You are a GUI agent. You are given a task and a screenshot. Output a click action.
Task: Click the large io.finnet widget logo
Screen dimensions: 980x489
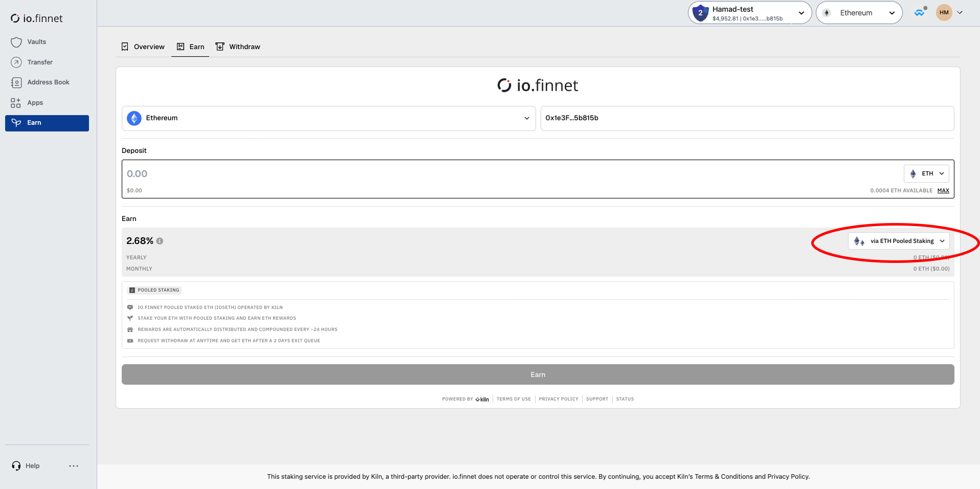(538, 85)
